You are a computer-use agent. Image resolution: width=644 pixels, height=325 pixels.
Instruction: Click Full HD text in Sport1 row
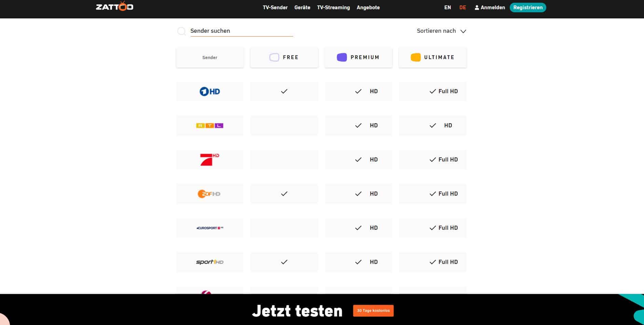point(448,262)
